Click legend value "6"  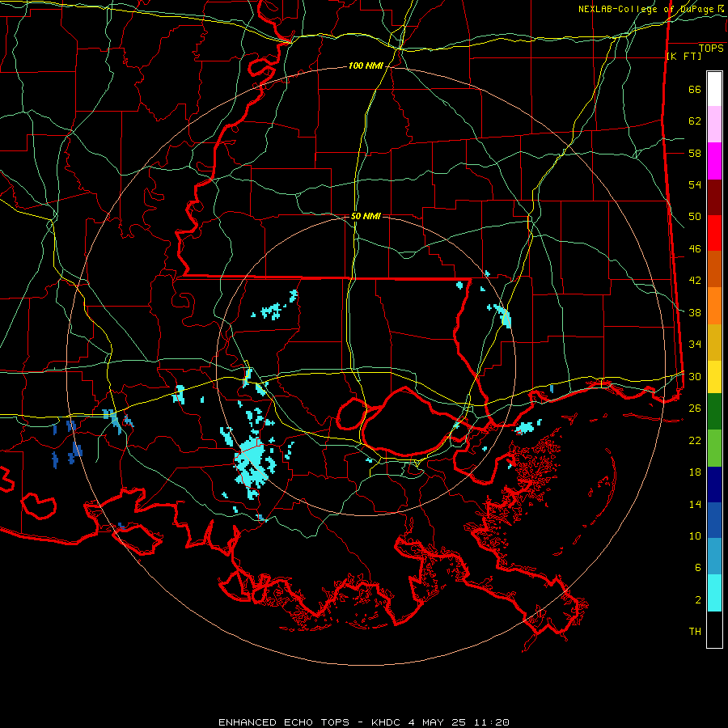point(698,568)
